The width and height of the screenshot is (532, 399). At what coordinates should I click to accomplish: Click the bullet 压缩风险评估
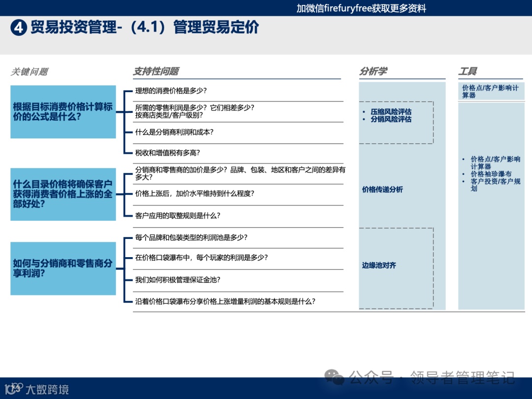tap(391, 112)
